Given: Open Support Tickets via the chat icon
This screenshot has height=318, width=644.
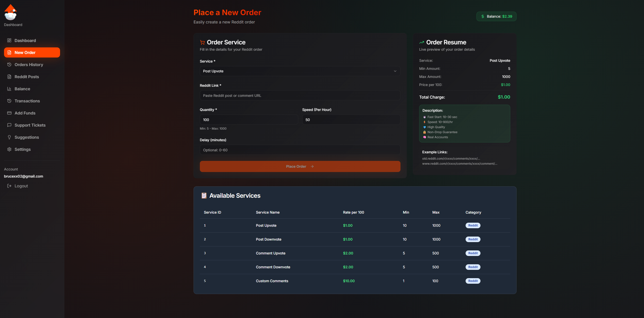Looking at the screenshot, I should (x=9, y=125).
